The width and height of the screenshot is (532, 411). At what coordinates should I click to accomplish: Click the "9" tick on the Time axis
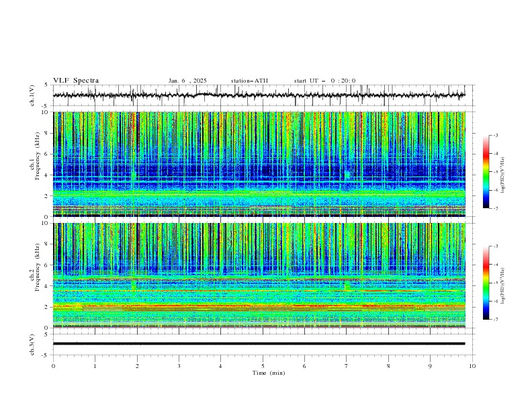(x=430, y=366)
